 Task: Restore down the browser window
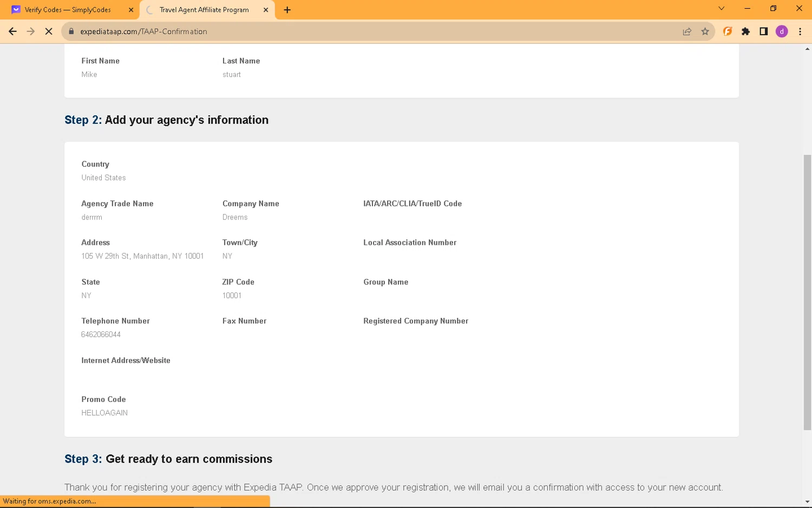(773, 8)
